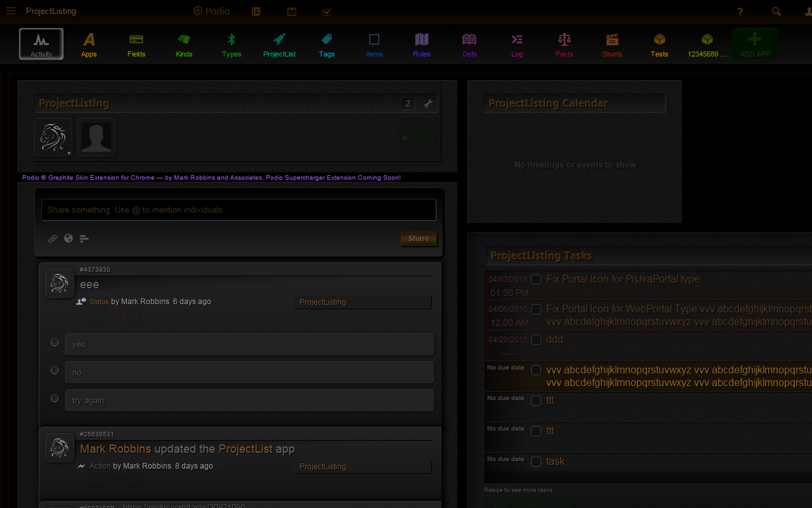This screenshot has width=812, height=508.
Task: Open post ID #25636531 link
Action: tap(97, 434)
